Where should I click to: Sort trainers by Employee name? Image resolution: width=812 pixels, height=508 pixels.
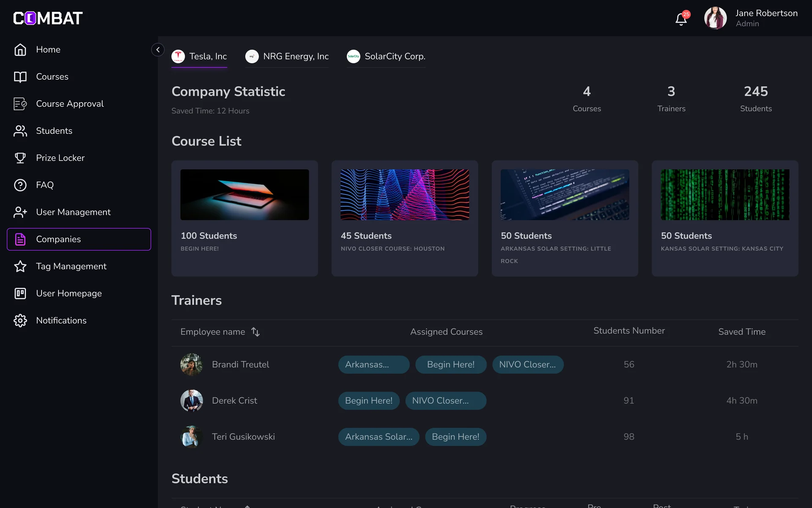(x=255, y=332)
